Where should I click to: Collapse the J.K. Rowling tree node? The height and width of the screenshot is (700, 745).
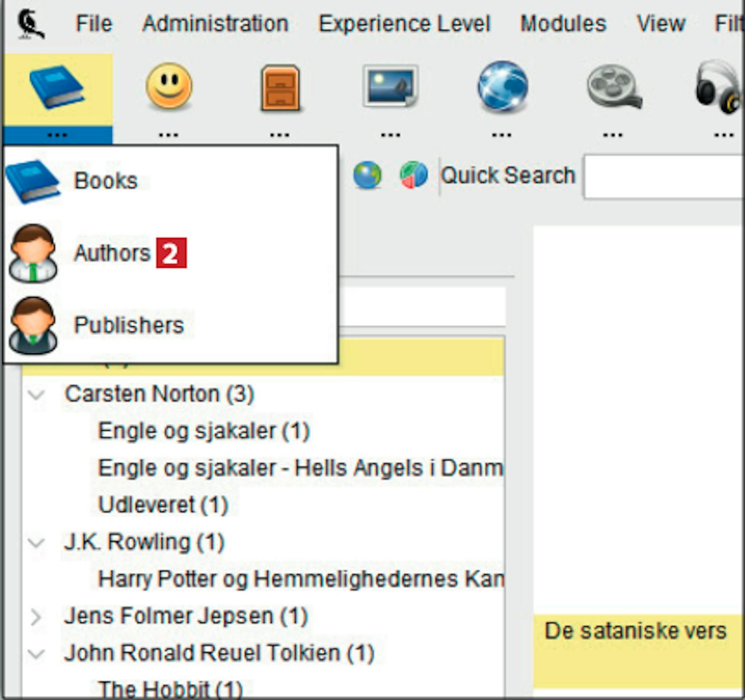tap(36, 543)
